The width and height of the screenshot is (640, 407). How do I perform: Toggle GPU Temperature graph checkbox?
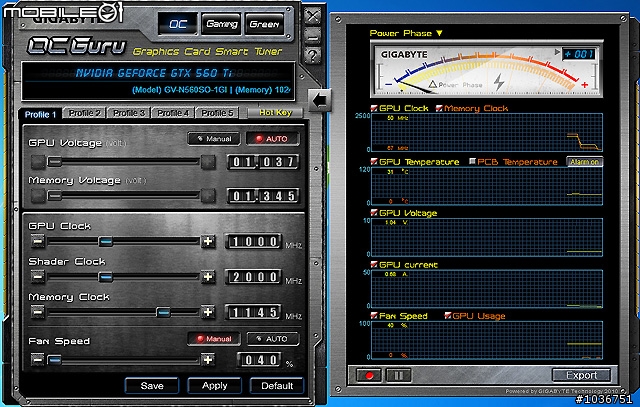[374, 162]
